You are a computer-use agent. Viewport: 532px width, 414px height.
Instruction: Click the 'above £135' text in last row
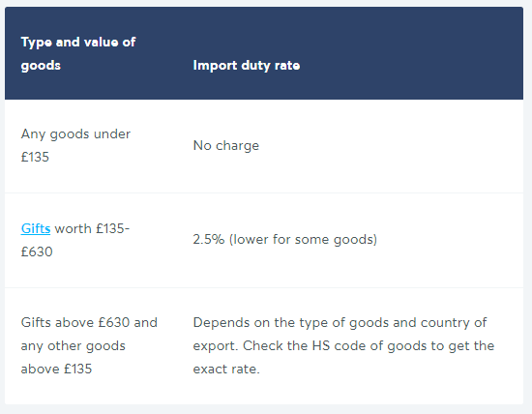coord(56,369)
